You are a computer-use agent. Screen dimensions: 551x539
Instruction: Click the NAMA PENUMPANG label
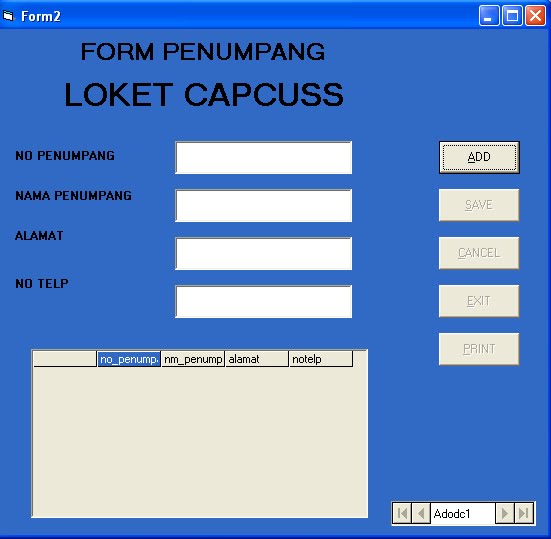point(73,196)
